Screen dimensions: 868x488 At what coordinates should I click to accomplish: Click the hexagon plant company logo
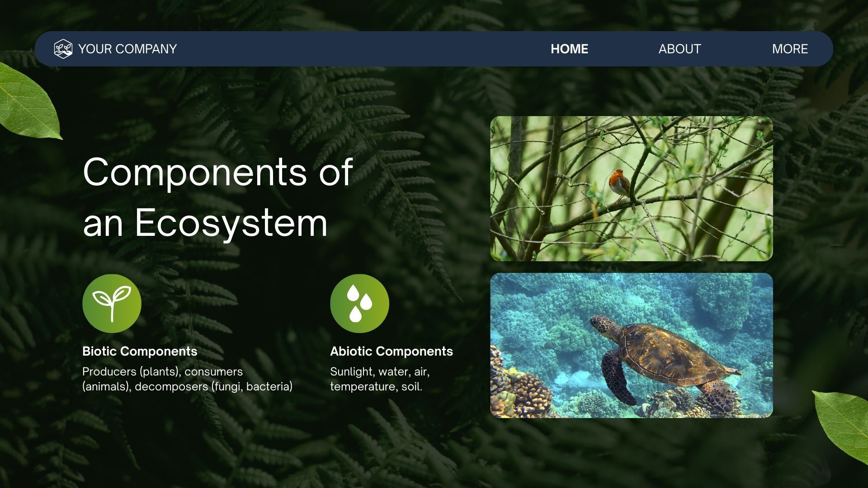[63, 49]
